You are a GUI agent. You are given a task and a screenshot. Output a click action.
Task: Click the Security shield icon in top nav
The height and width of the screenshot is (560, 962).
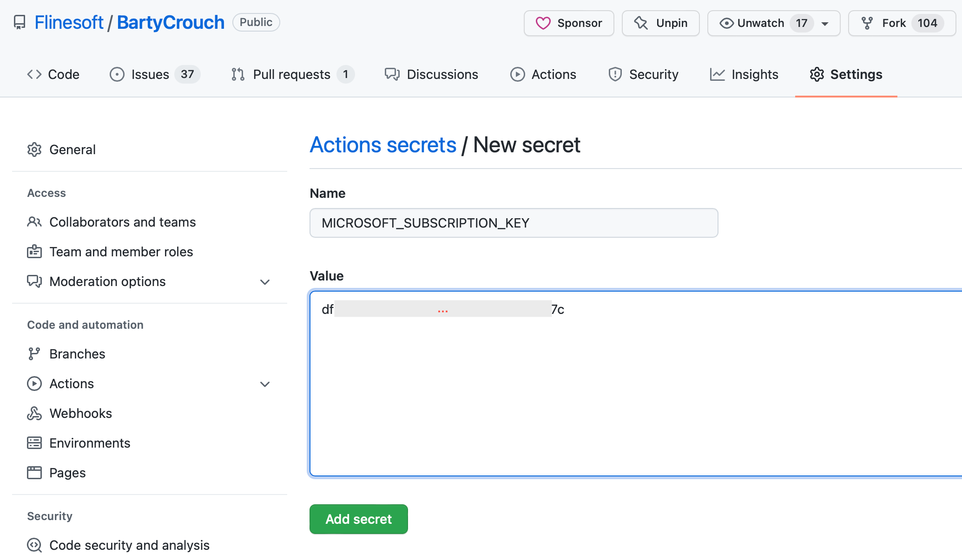(615, 74)
